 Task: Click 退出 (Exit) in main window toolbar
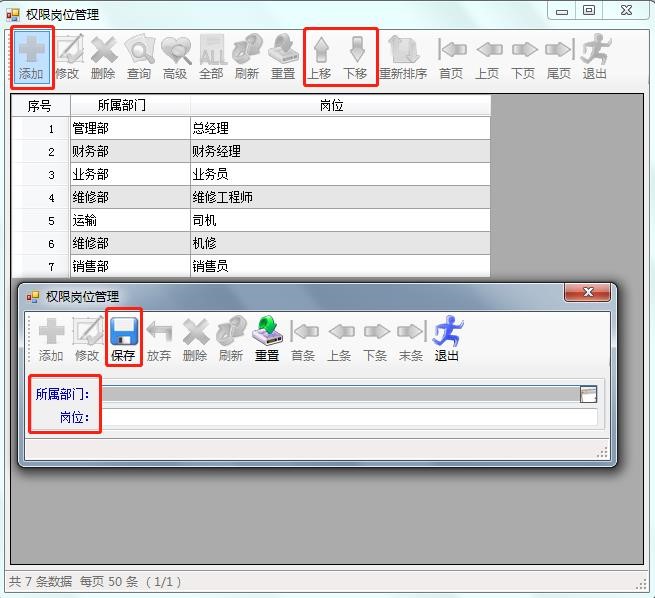(595, 57)
